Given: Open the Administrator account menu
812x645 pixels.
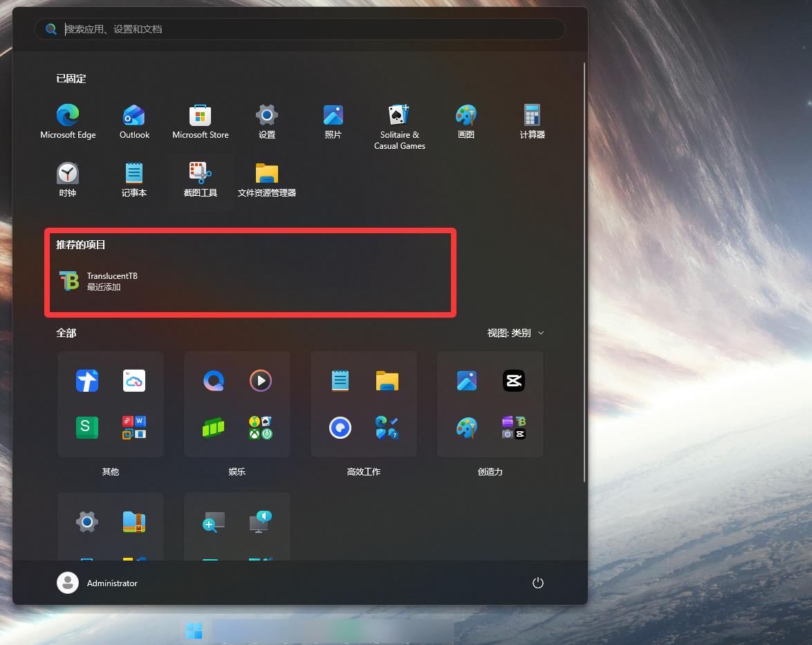Looking at the screenshot, I should (x=98, y=583).
